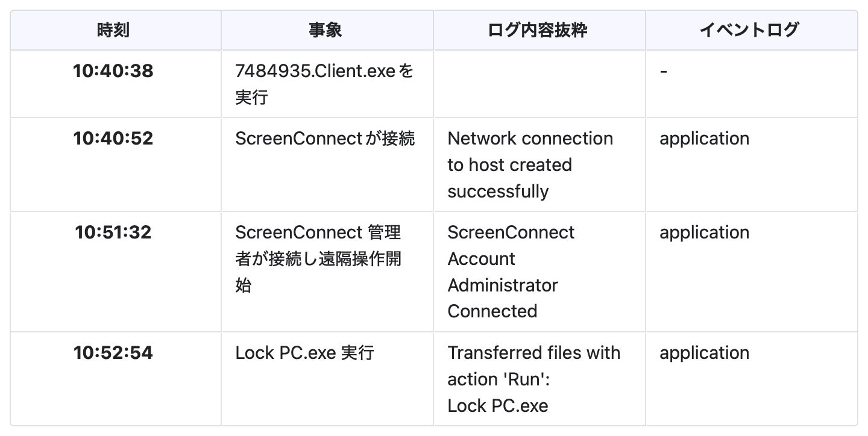The height and width of the screenshot is (436, 868).
Task: Click the ScreenConnect 管理者が接続し遠隔操作開始 cell
Action: 318,259
